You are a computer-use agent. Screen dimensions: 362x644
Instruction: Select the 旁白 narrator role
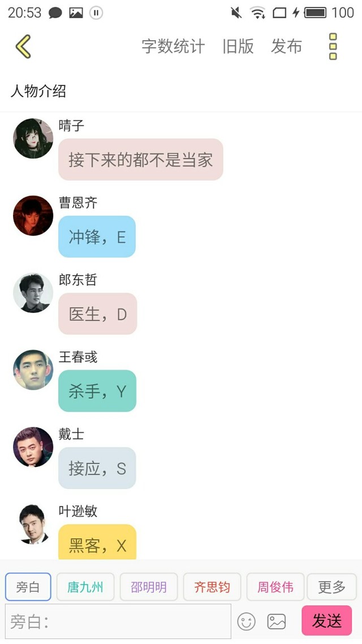[x=28, y=587]
